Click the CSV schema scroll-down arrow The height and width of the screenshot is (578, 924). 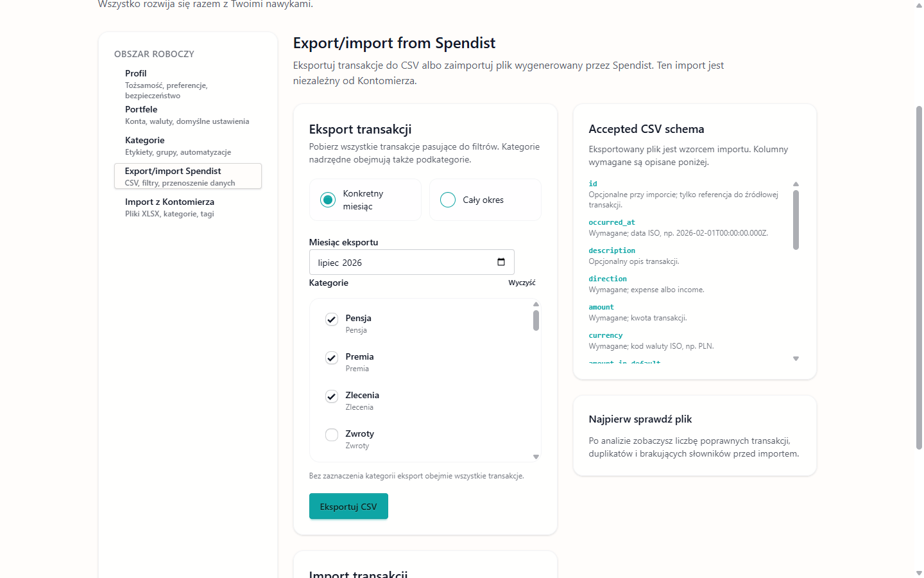tap(796, 358)
